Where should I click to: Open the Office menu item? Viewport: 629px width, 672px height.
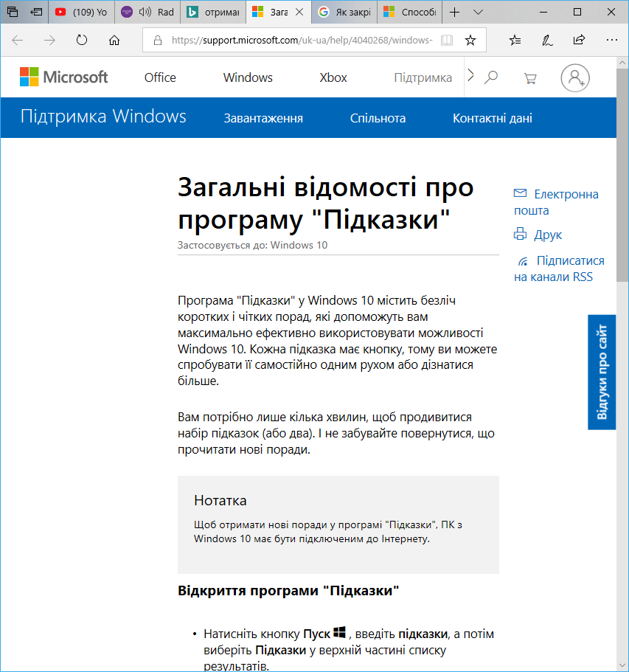[160, 77]
